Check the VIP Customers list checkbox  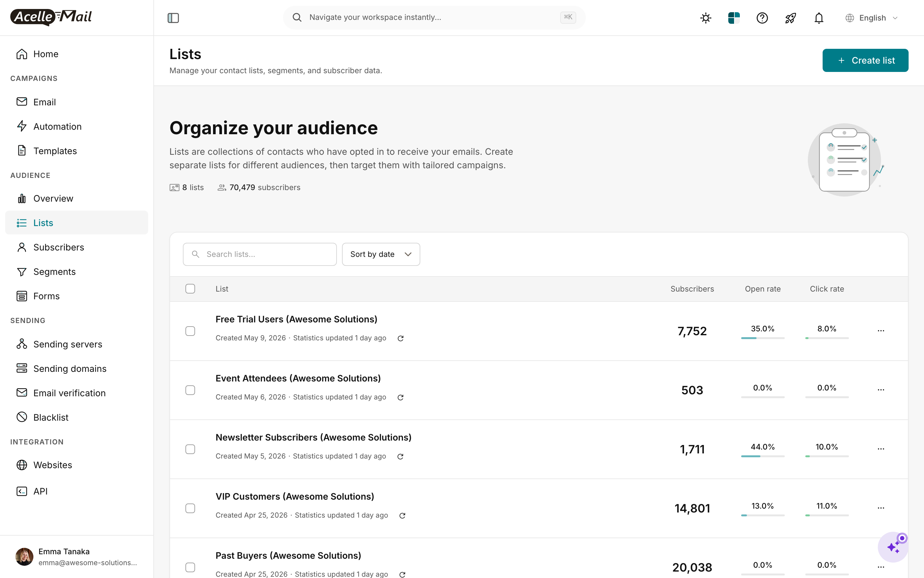click(190, 508)
